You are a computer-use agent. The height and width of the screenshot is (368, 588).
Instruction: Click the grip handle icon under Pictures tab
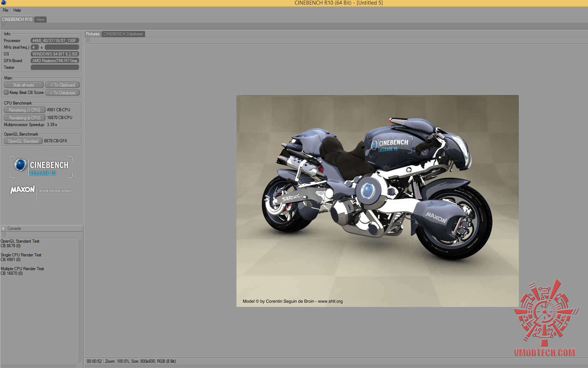point(88,41)
